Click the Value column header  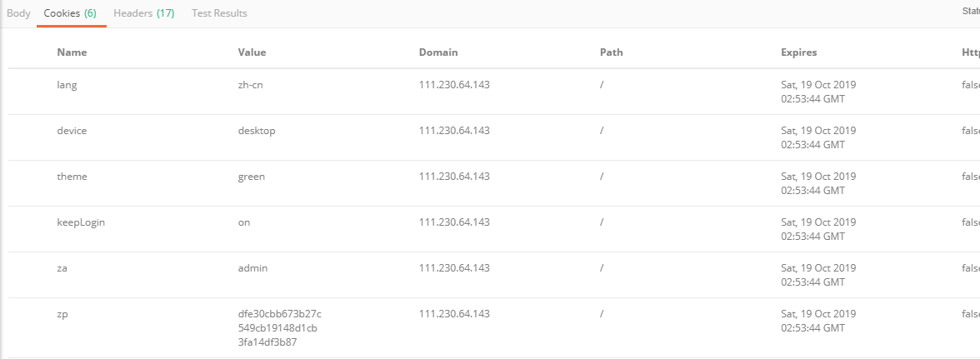pyautogui.click(x=252, y=52)
